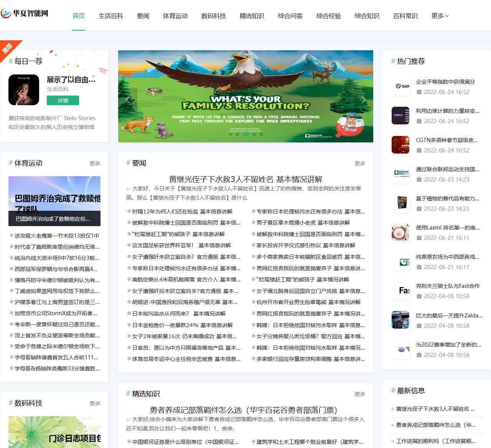Click 更多 in the 要闻 section
491x448 pixels.
[x=360, y=164]
